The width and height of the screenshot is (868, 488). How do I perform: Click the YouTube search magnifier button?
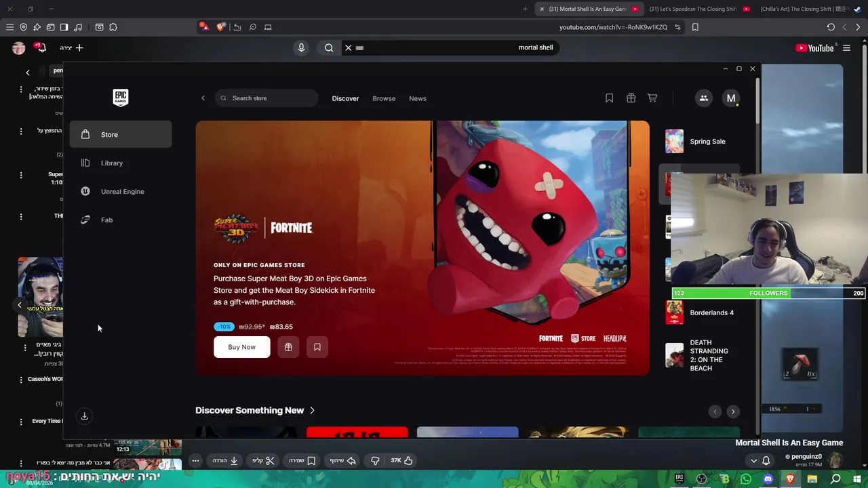click(329, 47)
